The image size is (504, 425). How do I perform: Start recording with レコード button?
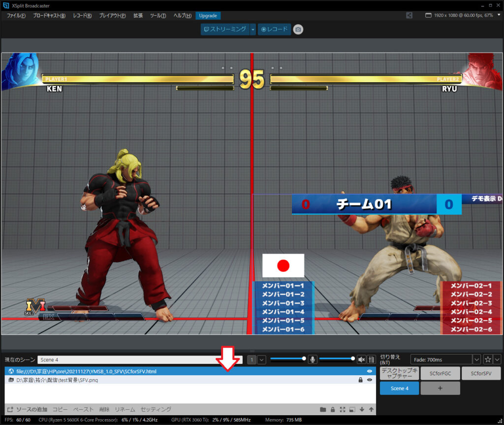coord(274,29)
